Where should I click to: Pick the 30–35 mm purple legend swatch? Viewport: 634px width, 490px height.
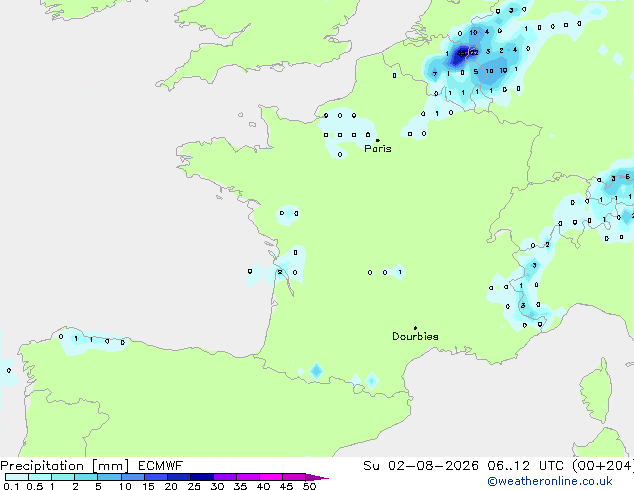225,477
